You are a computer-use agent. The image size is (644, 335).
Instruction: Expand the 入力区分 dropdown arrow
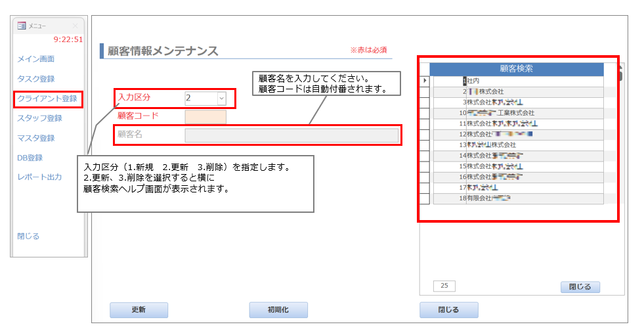[222, 99]
